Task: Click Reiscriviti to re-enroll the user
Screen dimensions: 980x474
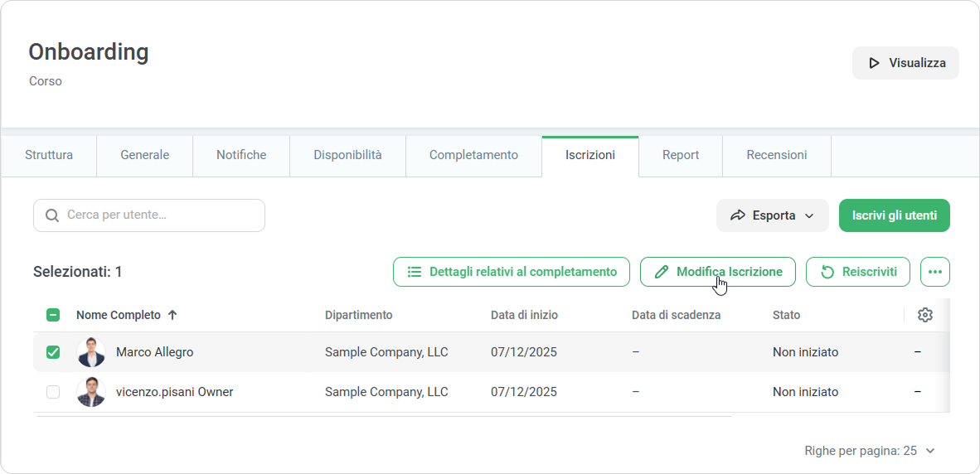Action: [858, 272]
